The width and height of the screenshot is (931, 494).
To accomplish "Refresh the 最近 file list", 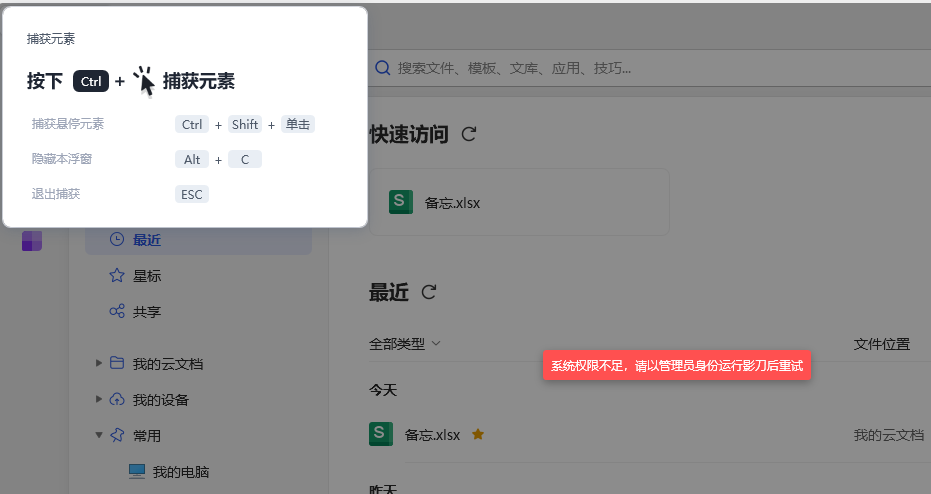I will pos(429,292).
